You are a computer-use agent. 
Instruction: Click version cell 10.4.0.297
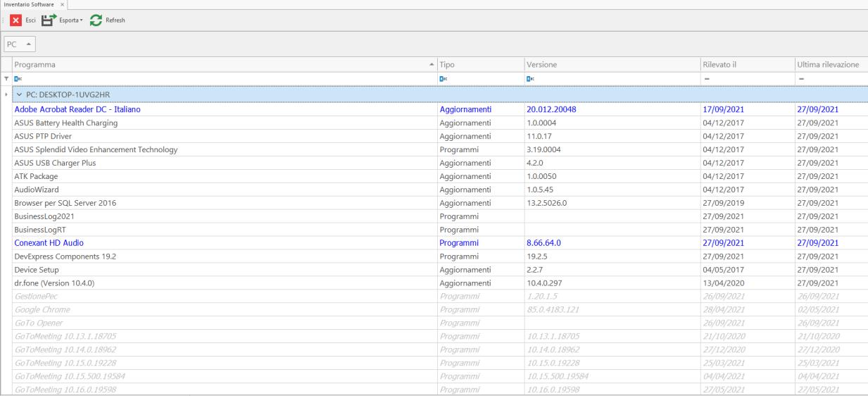tap(612, 283)
